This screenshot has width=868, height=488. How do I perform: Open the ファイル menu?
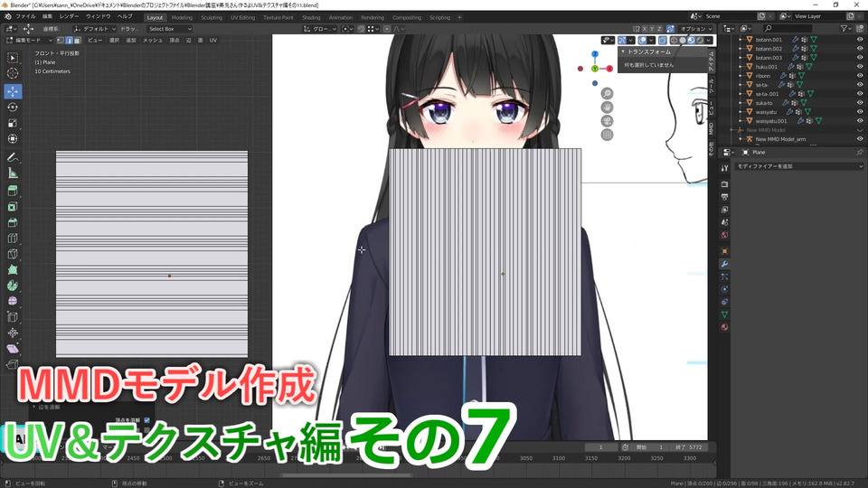25,16
